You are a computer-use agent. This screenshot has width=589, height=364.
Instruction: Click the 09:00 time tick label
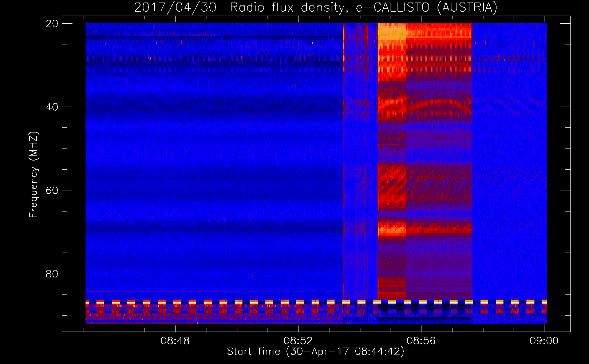(544, 341)
